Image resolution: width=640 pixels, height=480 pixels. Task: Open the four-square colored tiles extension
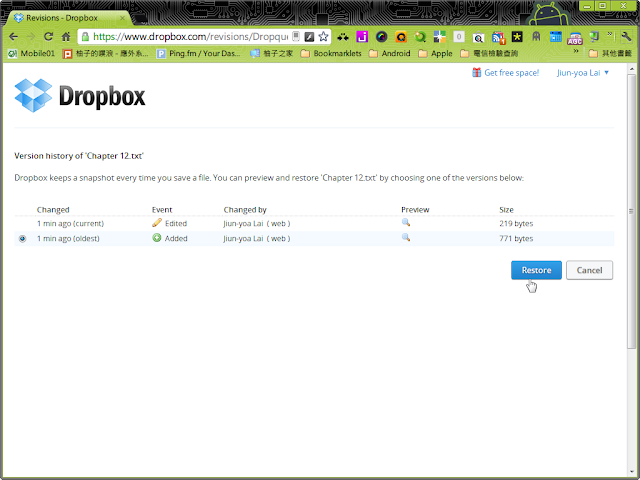click(440, 37)
